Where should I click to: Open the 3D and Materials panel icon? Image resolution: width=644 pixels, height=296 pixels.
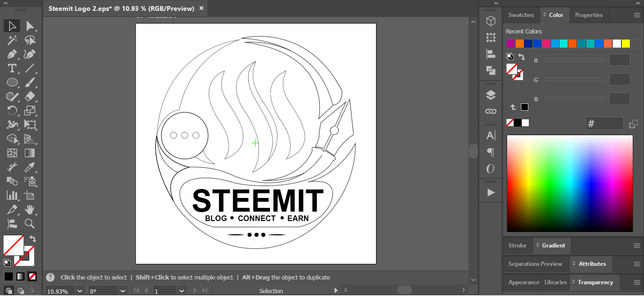[491, 21]
